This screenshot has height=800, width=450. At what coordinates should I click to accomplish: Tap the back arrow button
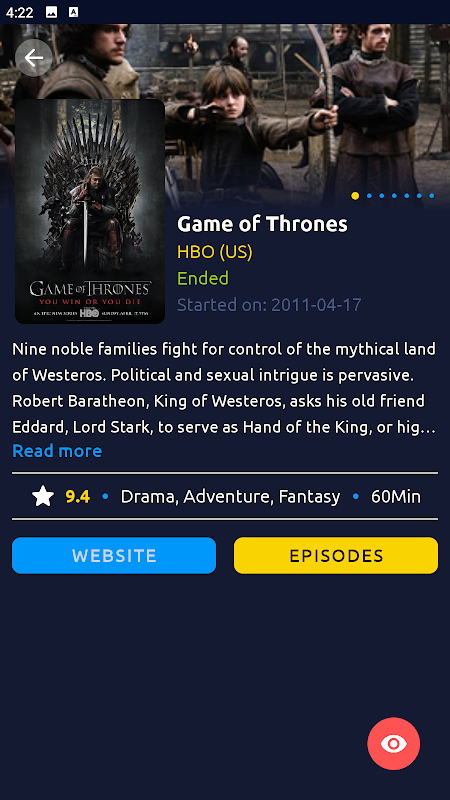click(34, 58)
